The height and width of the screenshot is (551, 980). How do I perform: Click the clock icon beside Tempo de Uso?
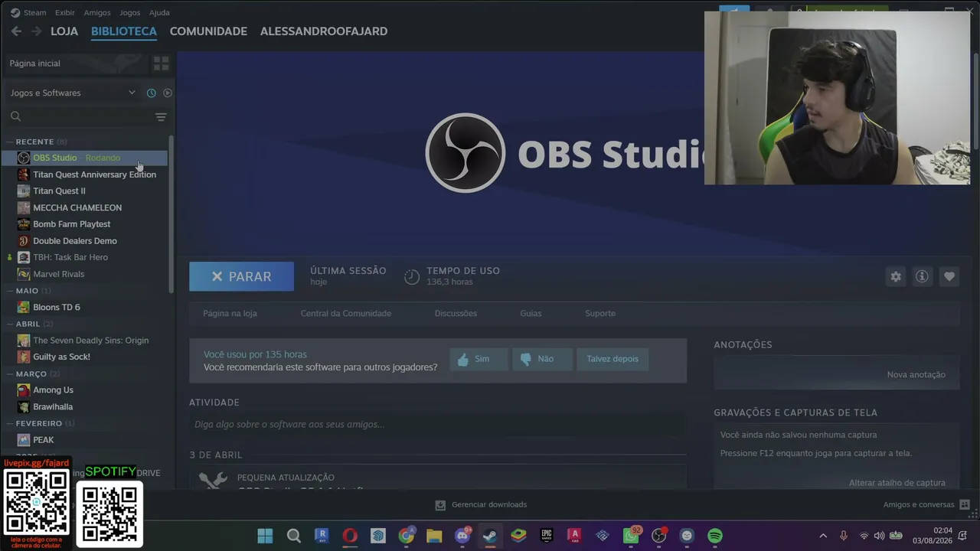pyautogui.click(x=412, y=277)
